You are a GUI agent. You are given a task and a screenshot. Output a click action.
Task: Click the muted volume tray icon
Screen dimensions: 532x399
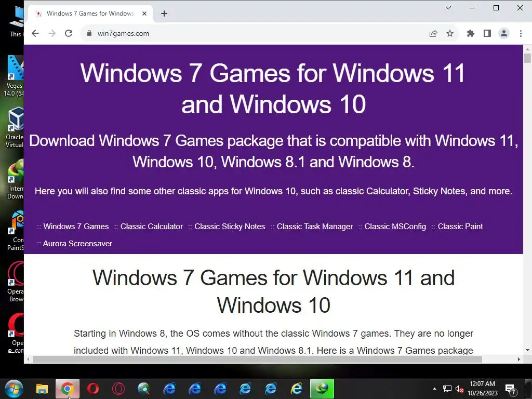[459, 389]
